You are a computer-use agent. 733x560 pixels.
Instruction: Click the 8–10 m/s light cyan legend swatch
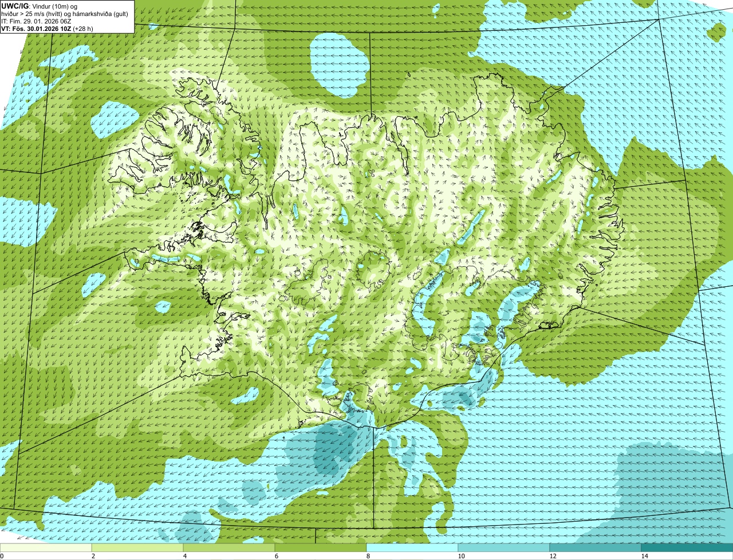[x=412, y=547]
